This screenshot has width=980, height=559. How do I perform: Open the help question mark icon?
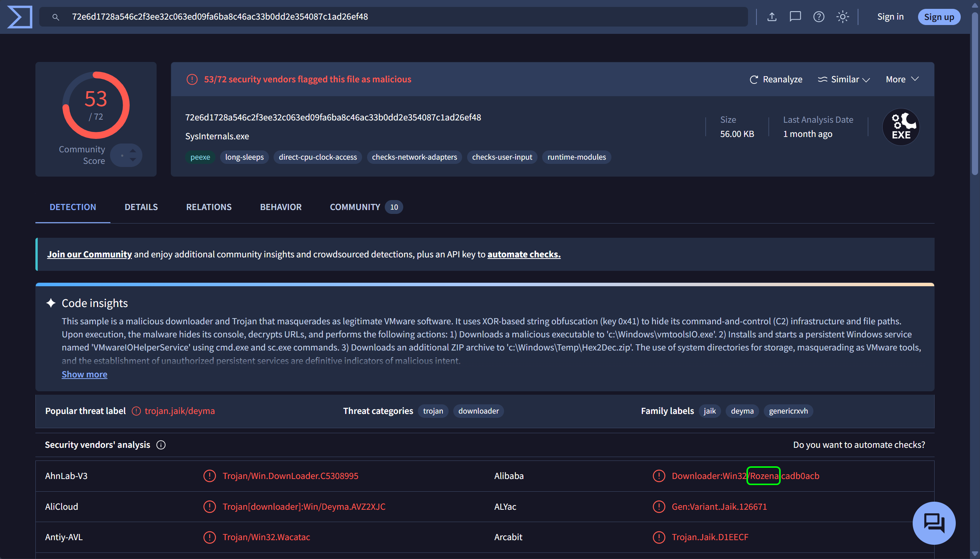click(x=818, y=17)
